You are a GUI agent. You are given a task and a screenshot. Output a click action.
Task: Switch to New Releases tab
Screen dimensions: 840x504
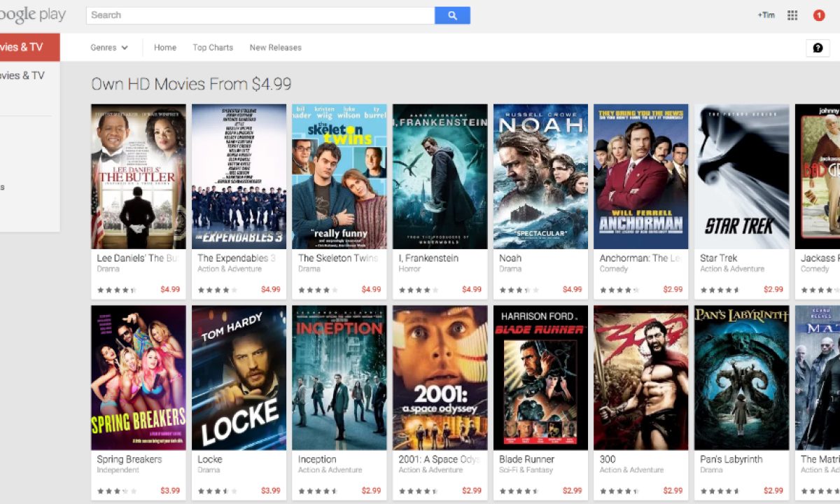coord(275,48)
